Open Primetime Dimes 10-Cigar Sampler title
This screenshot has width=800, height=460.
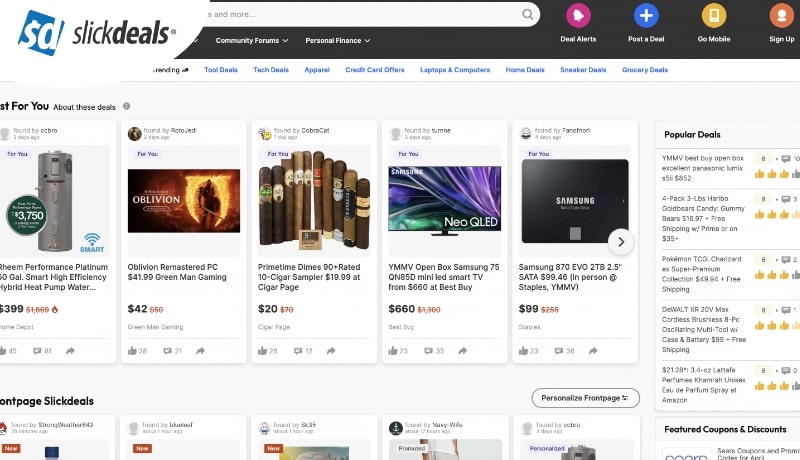(309, 277)
